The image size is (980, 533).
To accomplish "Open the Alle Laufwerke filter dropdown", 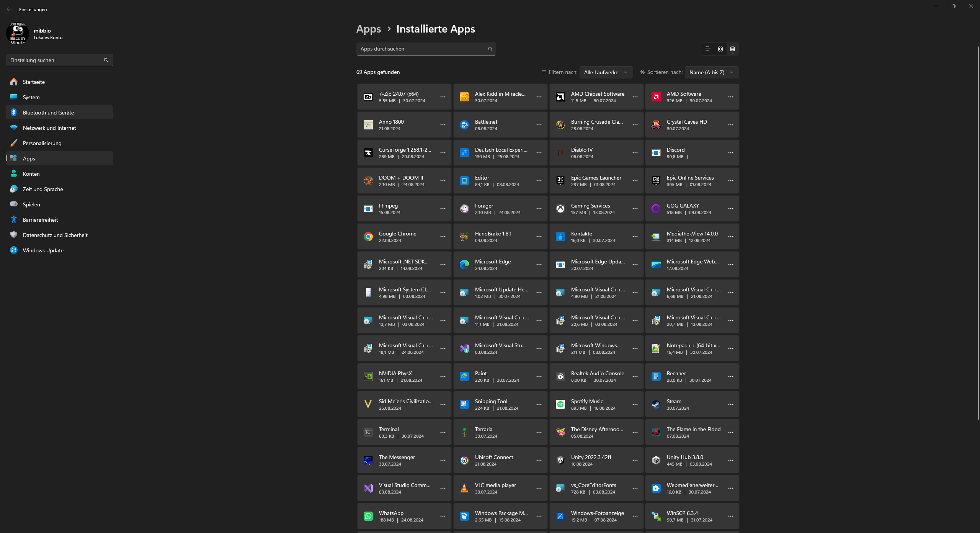I will [606, 72].
